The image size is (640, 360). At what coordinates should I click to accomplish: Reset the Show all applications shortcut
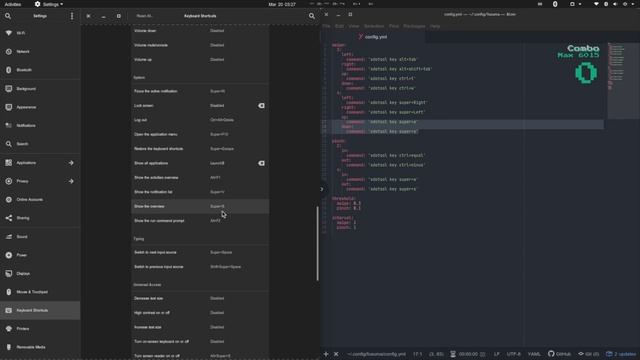tap(261, 163)
